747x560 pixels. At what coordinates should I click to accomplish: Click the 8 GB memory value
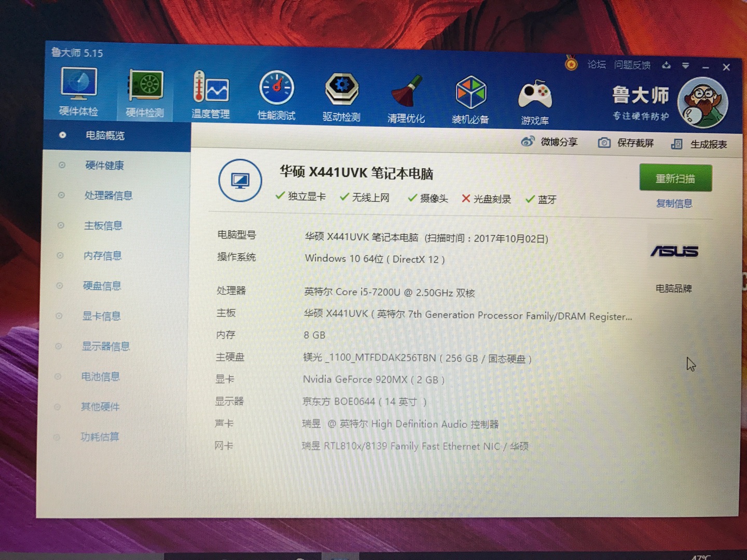314,335
